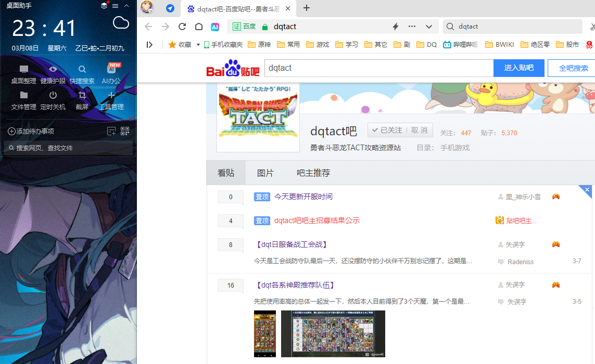Open the Radeniss last-replier link
Viewport: 595px width, 364px height.
coord(520,262)
